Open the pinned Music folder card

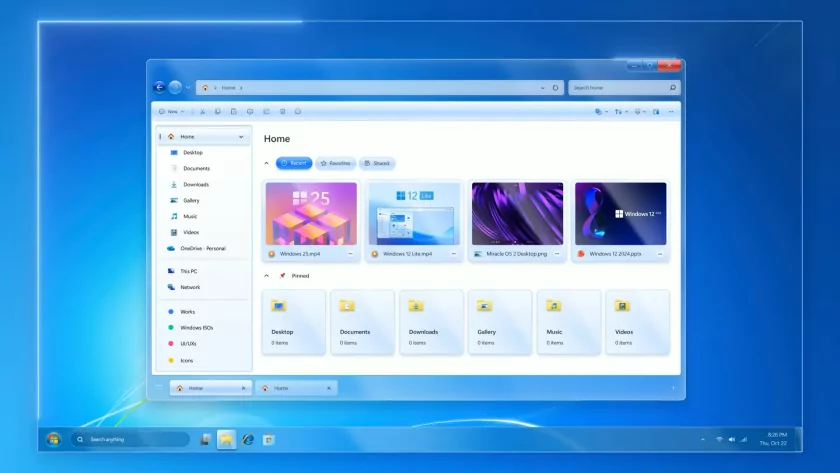click(x=569, y=322)
